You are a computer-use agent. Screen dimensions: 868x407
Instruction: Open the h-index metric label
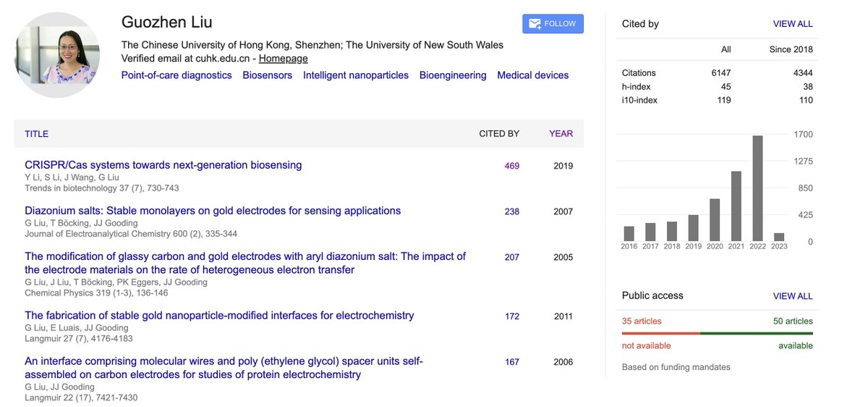pos(636,87)
